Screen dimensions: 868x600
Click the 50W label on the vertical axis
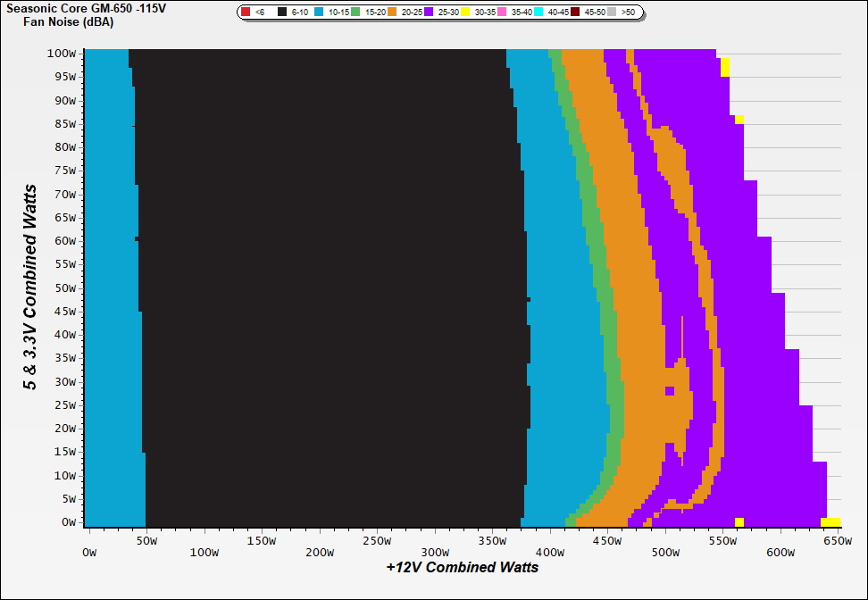coord(64,288)
